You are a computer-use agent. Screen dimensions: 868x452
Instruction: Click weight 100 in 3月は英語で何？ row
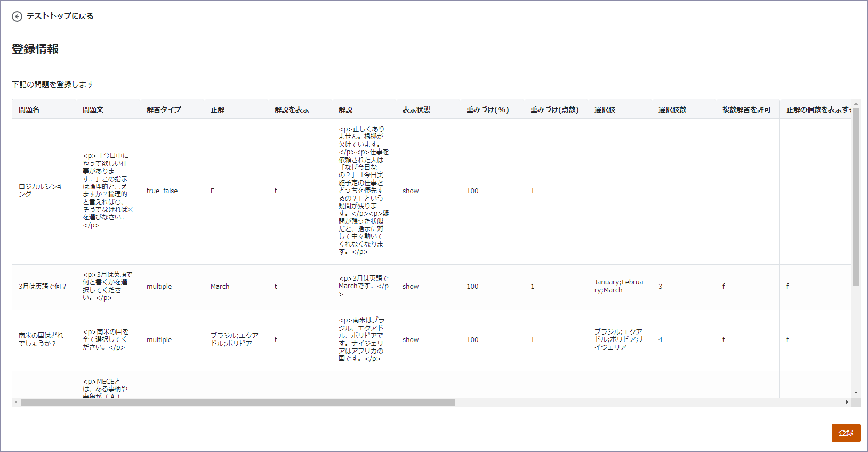[492, 287]
